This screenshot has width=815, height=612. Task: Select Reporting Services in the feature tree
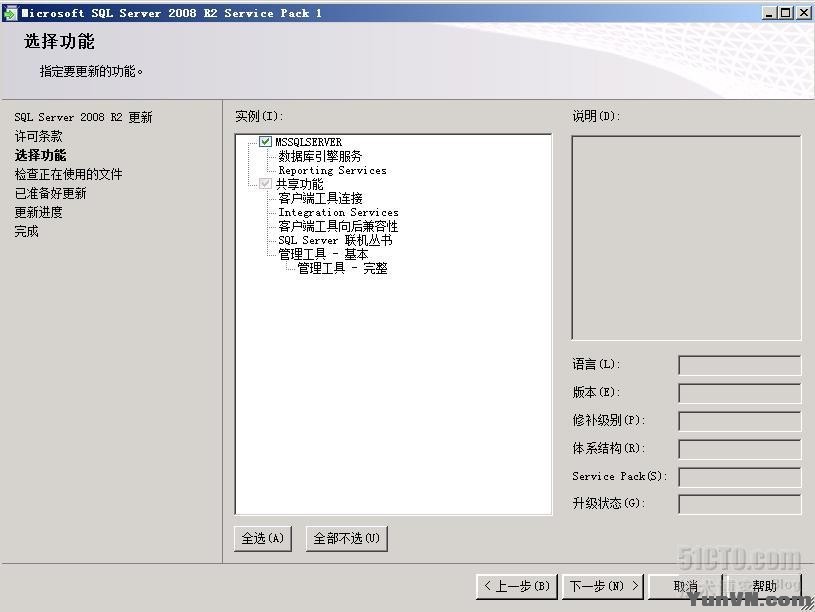click(332, 170)
